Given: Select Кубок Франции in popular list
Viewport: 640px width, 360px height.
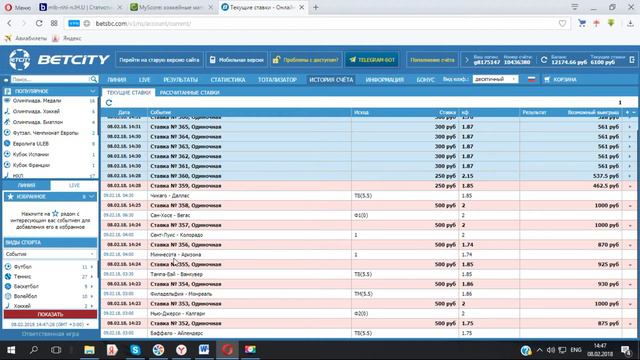Looking at the screenshot, I should [31, 165].
